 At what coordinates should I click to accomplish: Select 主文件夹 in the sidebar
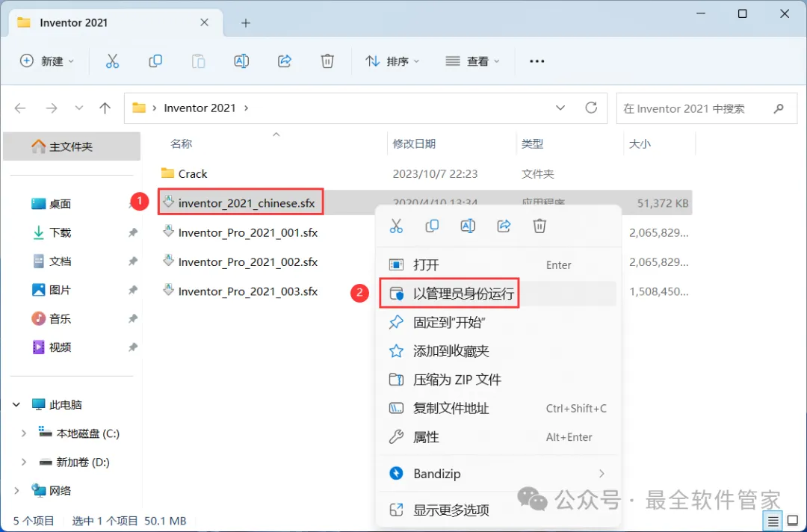pos(72,146)
